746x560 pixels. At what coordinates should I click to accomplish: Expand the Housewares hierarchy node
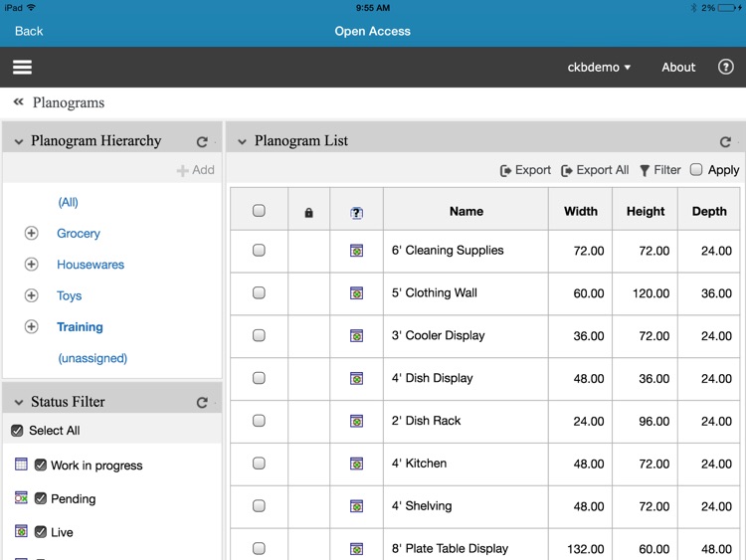[x=32, y=264]
